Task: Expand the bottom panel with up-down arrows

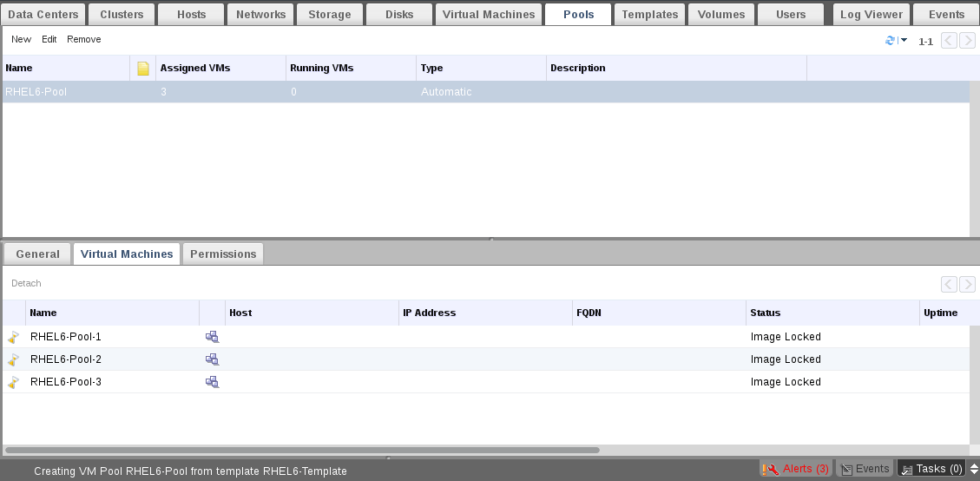Action: click(x=974, y=469)
